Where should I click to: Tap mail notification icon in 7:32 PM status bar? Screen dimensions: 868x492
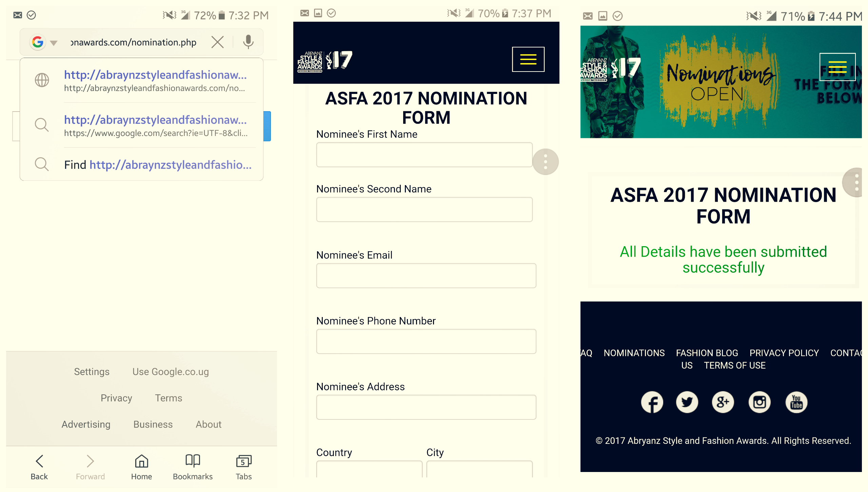18,15
